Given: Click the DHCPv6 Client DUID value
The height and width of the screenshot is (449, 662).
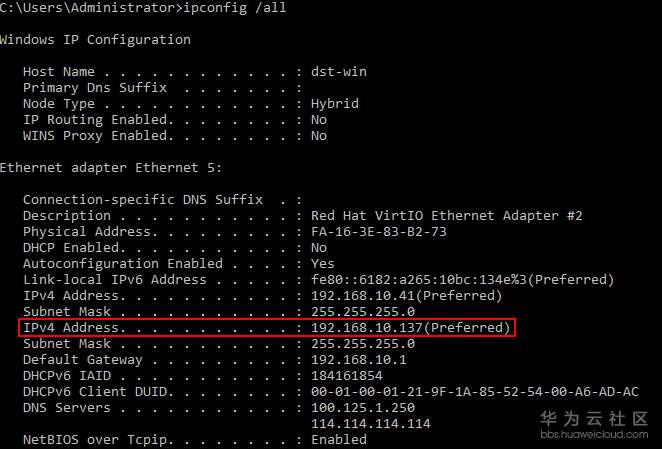Looking at the screenshot, I should [475, 392].
